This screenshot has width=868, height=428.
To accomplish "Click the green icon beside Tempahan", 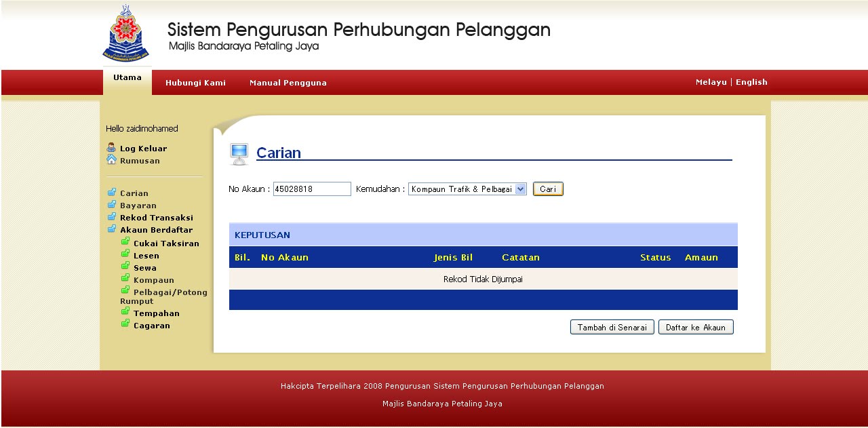I will (125, 311).
